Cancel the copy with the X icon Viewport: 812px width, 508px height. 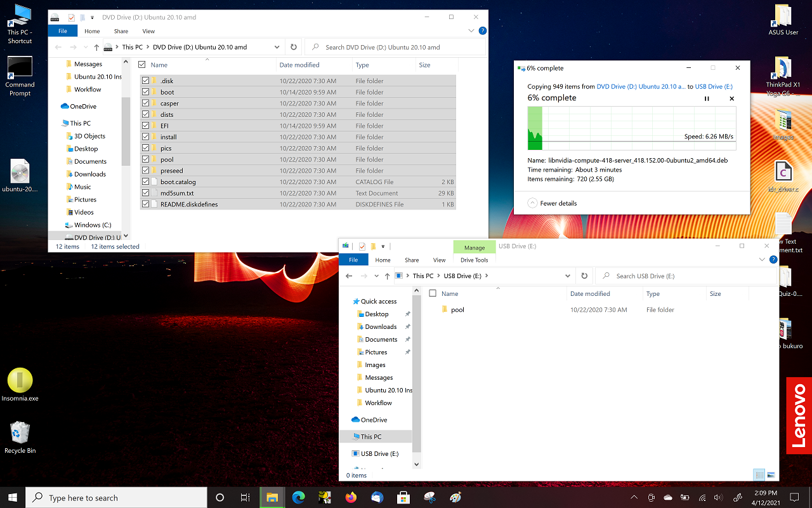click(731, 98)
